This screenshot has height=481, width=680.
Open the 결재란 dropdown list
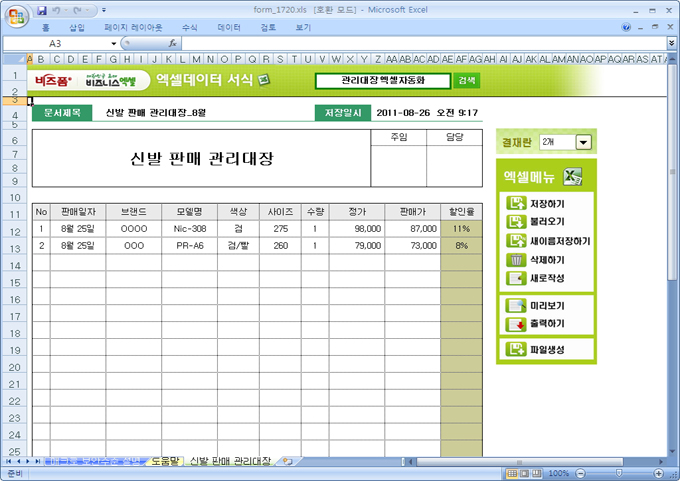point(583,143)
